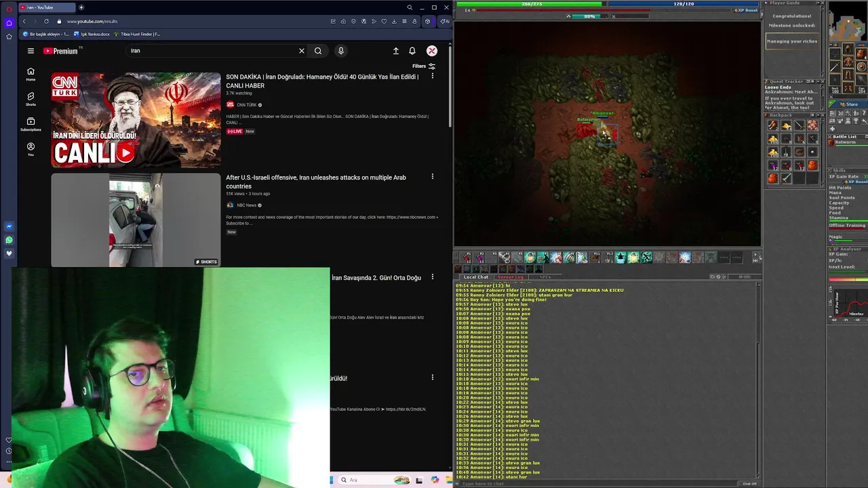Open more options for the CNN TÜRK video
Viewport: 868px width, 488px height.
(x=433, y=76)
